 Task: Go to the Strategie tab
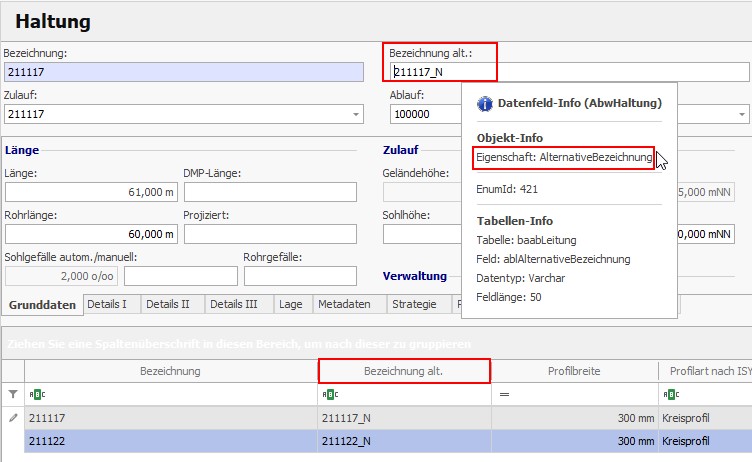coord(414,304)
